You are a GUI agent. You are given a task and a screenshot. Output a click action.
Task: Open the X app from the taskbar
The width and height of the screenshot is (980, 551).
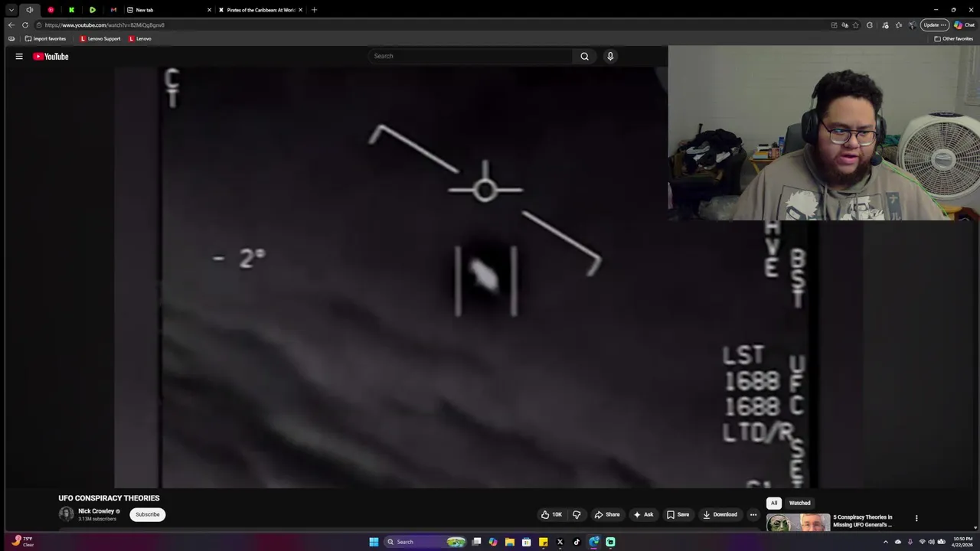560,542
